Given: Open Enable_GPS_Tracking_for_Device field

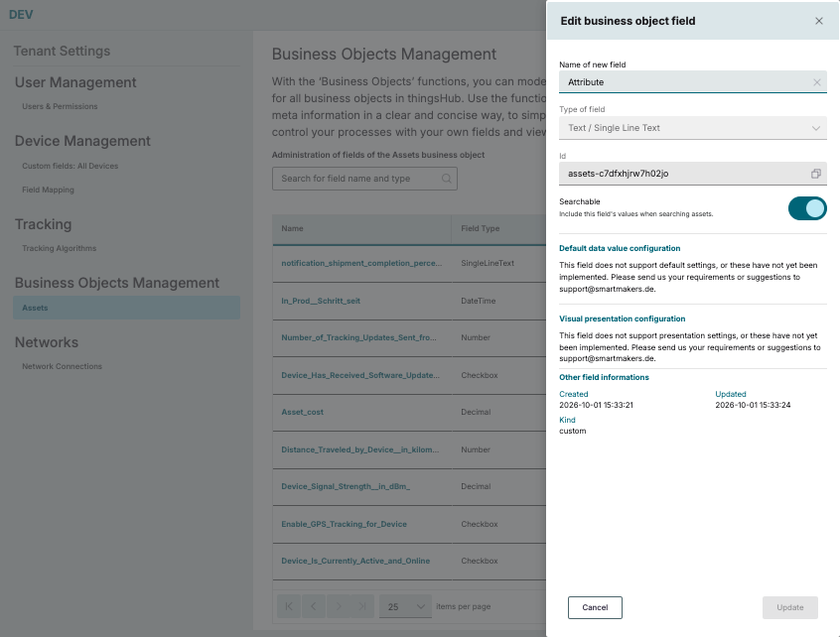Looking at the screenshot, I should click(x=344, y=524).
